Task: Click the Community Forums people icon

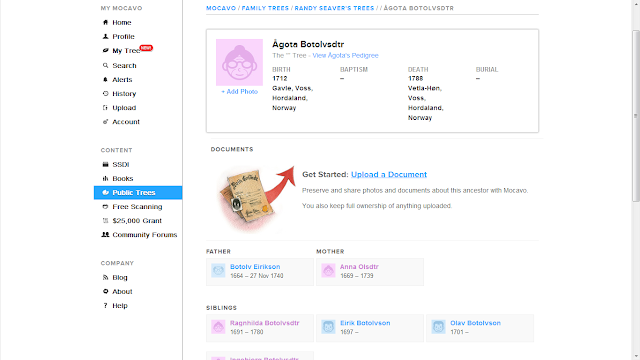Action: click(x=105, y=235)
